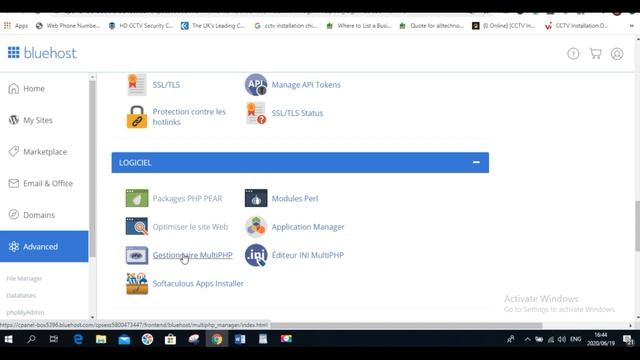Screen dimensions: 640x360
Task: Switch to Word in the taskbar
Action: coord(240,339)
